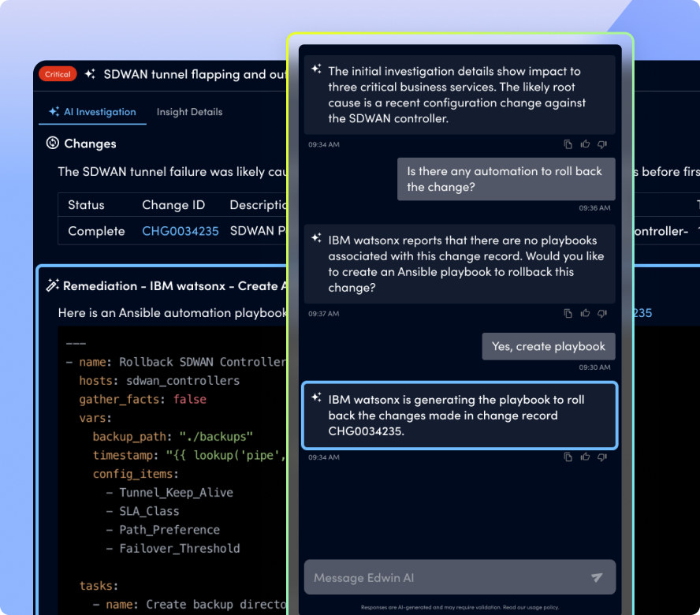This screenshot has height=615, width=700.
Task: Click the SDWAN tunnel flapping title
Action: point(195,74)
